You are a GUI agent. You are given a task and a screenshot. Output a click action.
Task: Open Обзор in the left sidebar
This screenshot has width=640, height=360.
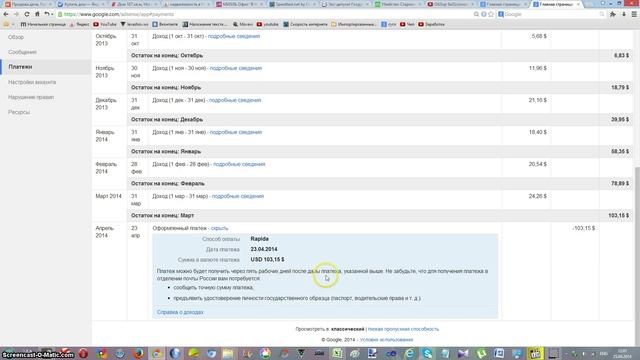(16, 37)
